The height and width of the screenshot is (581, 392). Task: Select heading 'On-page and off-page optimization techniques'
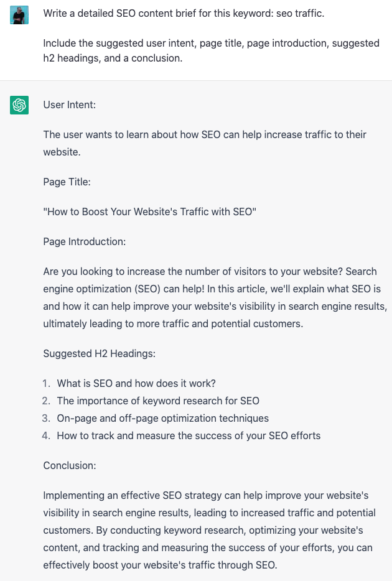tap(163, 418)
